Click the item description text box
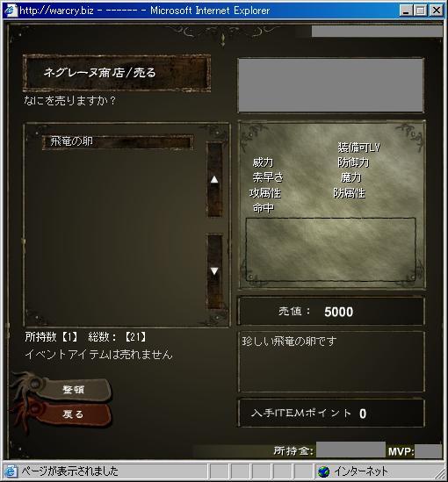 (331, 362)
